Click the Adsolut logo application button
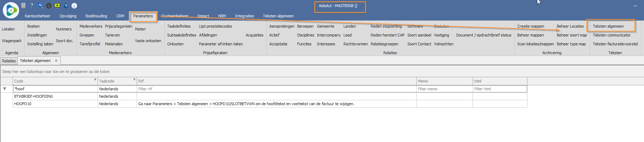This screenshot has height=142, width=644. [11, 10]
